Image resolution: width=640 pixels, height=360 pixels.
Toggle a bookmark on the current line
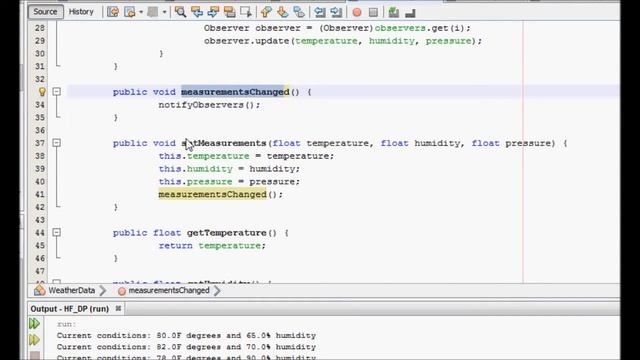pyautogui.click(x=299, y=12)
